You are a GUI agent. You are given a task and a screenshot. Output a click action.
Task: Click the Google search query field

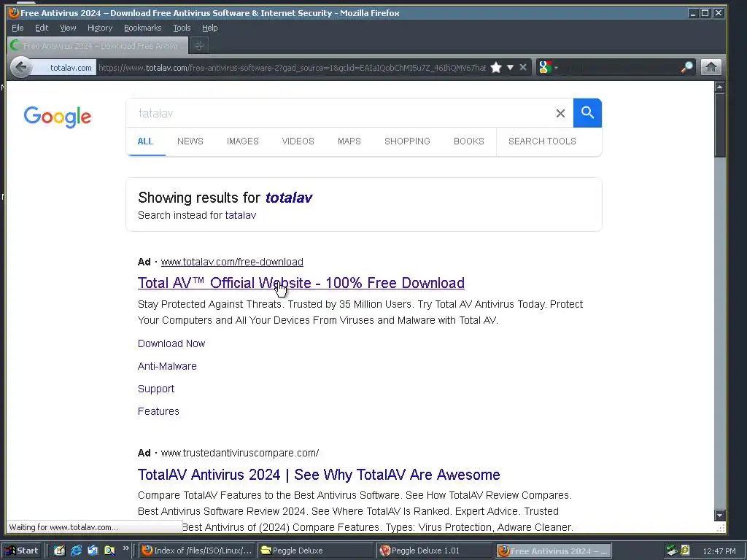click(341, 113)
